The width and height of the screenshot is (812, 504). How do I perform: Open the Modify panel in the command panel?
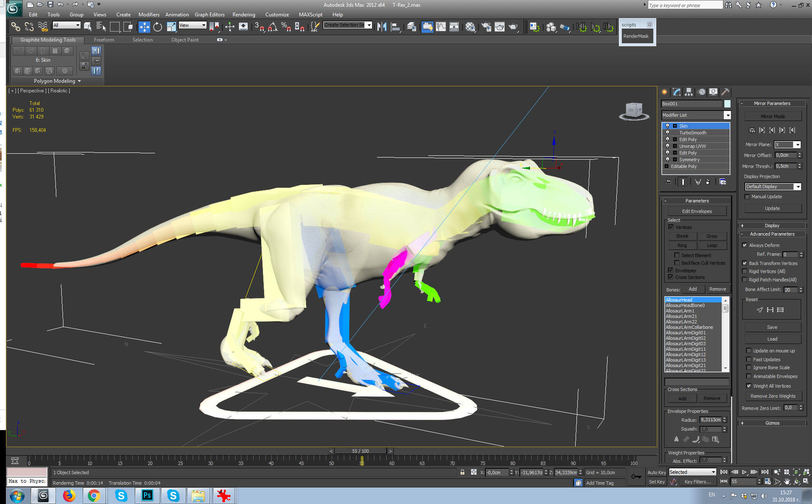pyautogui.click(x=677, y=92)
